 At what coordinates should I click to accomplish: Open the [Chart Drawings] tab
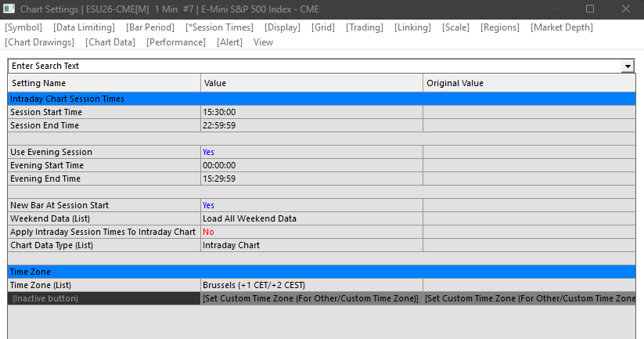coord(39,42)
